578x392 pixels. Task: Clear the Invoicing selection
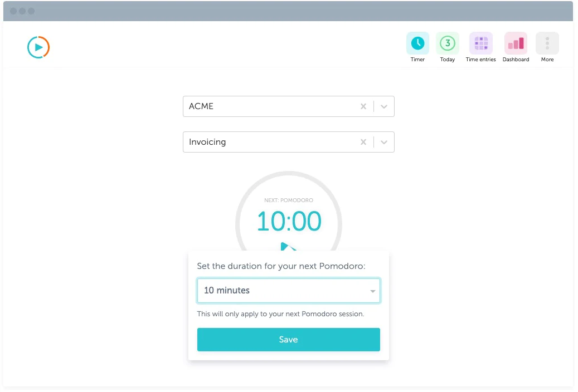[x=363, y=142]
